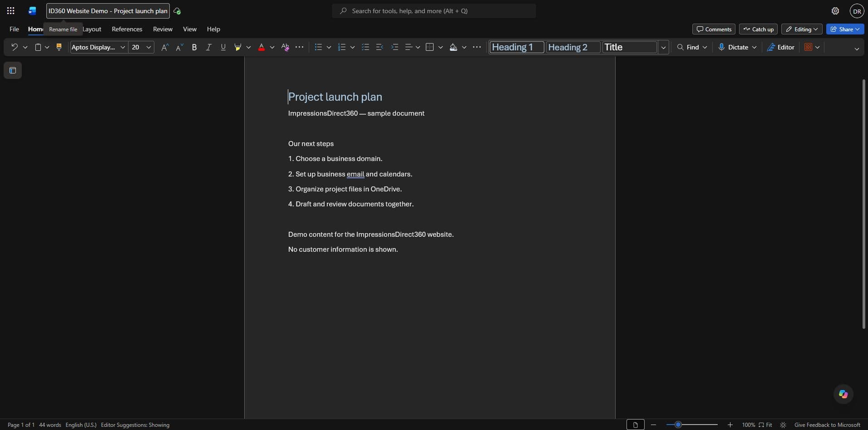868x430 pixels.
Task: Click the saved-to-cloud status icon
Action: 177,11
